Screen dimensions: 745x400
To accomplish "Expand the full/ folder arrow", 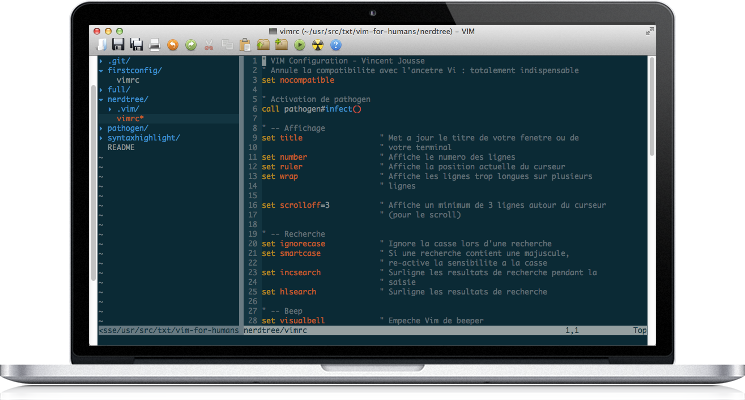I will pos(101,90).
